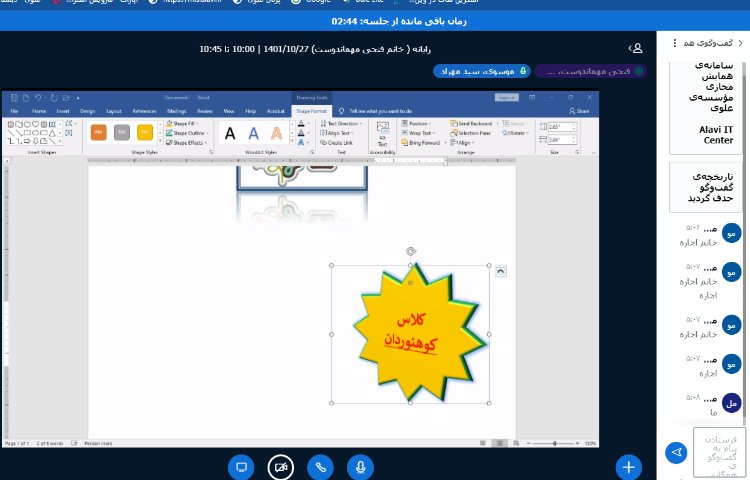Switch to the References ribbon tab
The image size is (750, 480).
[x=144, y=111]
